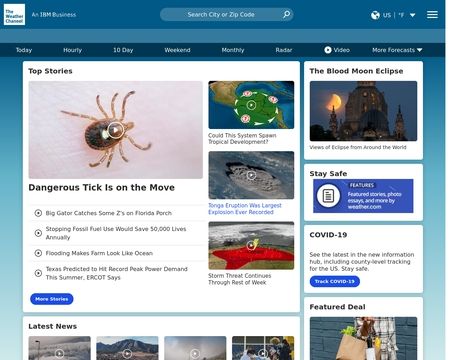The width and height of the screenshot is (450, 360).
Task: Open the hamburger menu icon
Action: point(432,15)
